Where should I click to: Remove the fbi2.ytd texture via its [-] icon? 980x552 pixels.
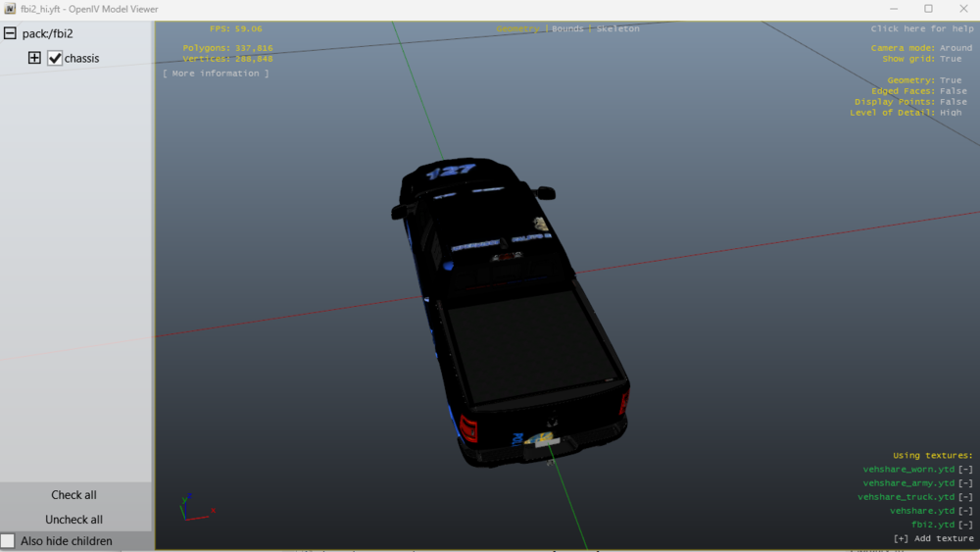click(965, 525)
